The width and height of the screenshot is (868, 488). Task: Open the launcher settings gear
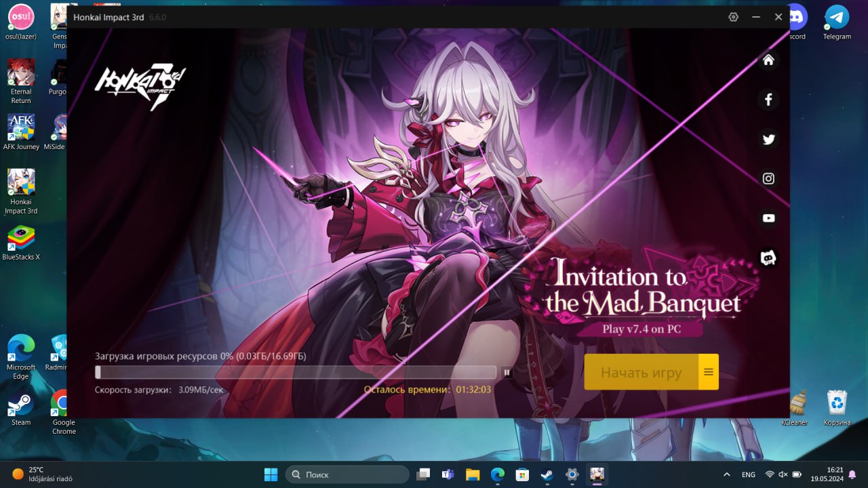[733, 16]
